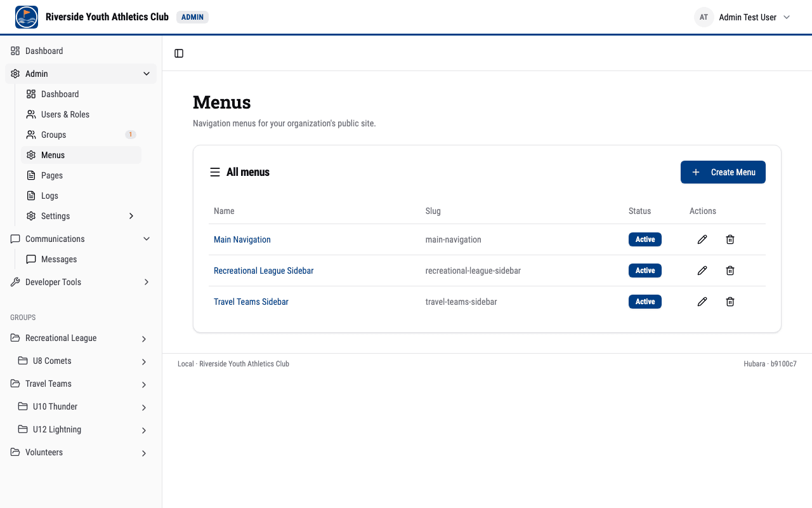Delete the Main Navigation menu
The height and width of the screenshot is (508, 812).
pos(730,239)
